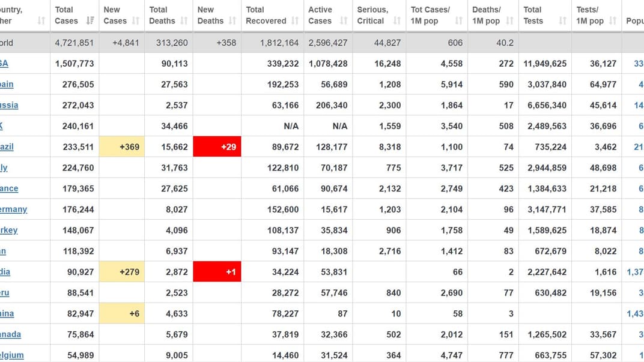644x362 pixels.
Task: Click the World total cases cell 4,721,851
Action: pyautogui.click(x=74, y=43)
